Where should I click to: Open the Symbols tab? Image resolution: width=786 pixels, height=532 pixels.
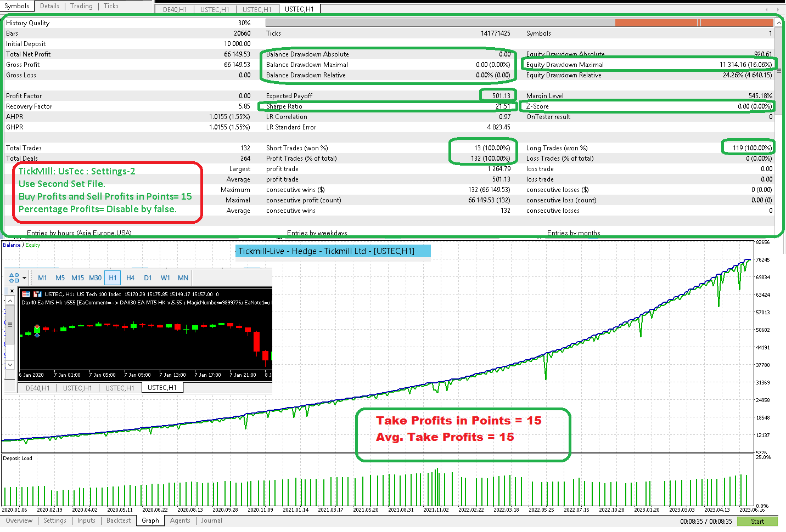pos(17,6)
